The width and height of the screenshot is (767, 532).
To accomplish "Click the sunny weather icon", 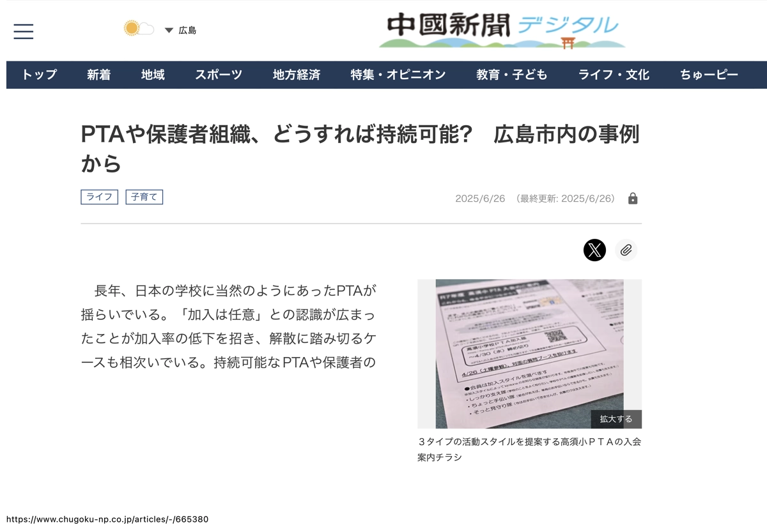I will 132,28.
